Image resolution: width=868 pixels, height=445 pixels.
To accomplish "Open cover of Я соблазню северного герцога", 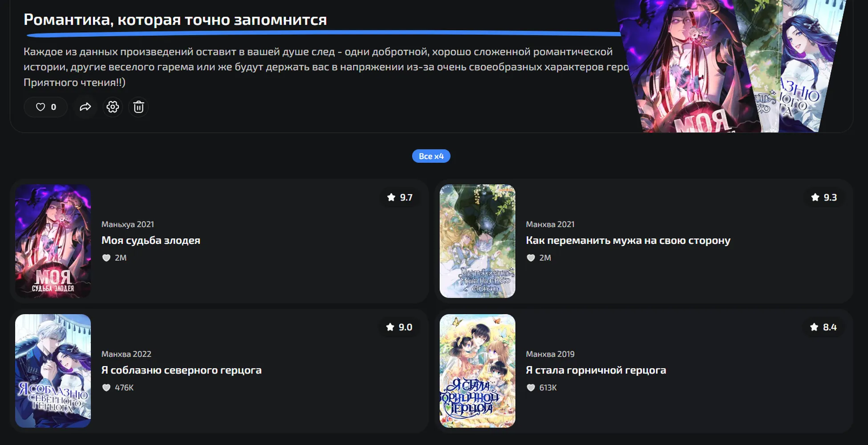I will coord(53,371).
